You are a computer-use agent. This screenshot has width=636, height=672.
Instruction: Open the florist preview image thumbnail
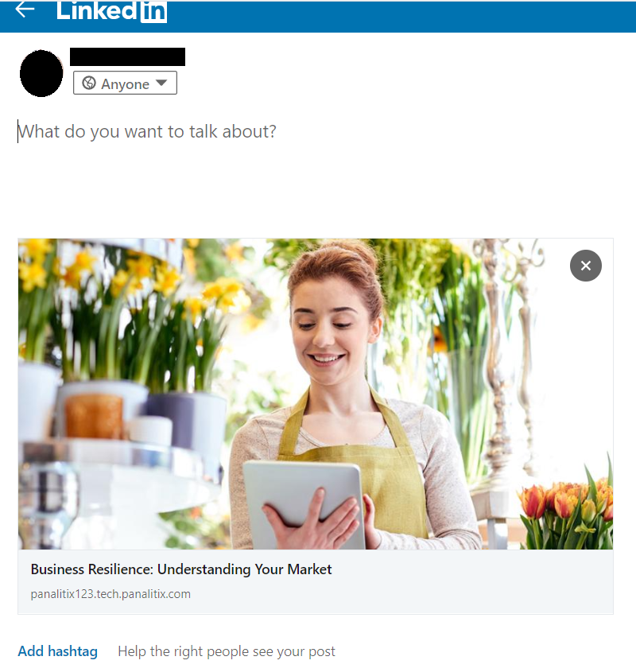316,394
